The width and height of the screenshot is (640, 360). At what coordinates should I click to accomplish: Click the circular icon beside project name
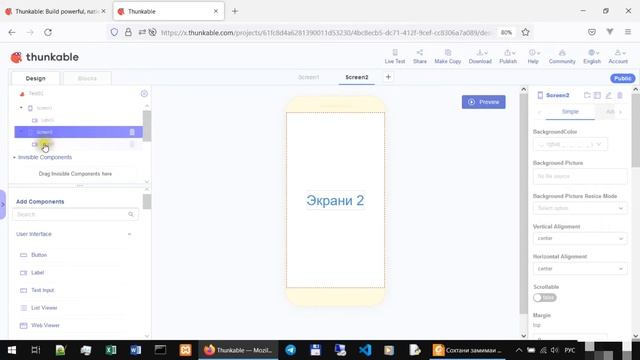click(x=144, y=93)
